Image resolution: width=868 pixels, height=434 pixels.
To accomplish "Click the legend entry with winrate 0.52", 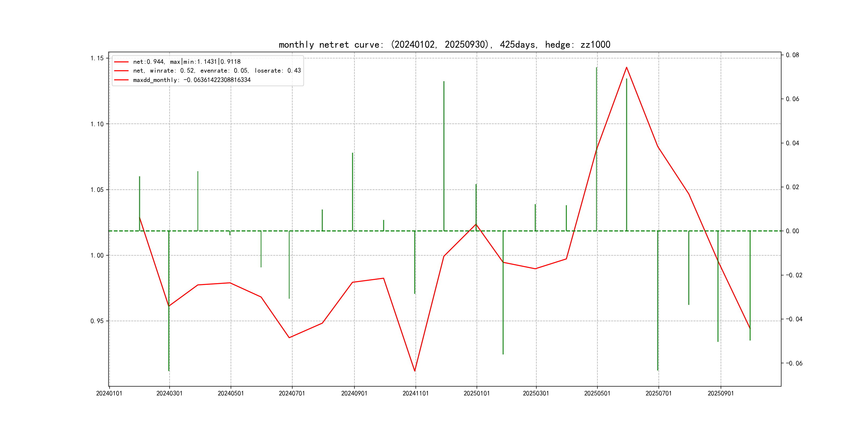I will tap(217, 71).
